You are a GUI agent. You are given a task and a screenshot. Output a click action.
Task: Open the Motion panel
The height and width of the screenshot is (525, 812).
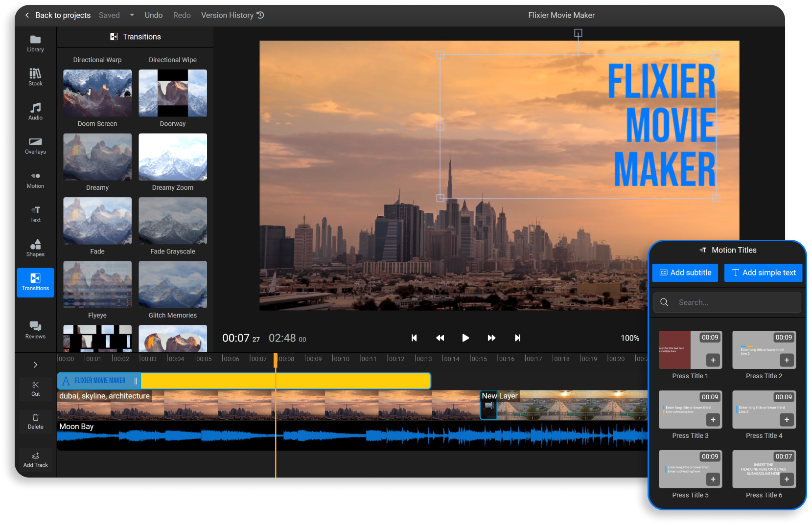(35, 180)
